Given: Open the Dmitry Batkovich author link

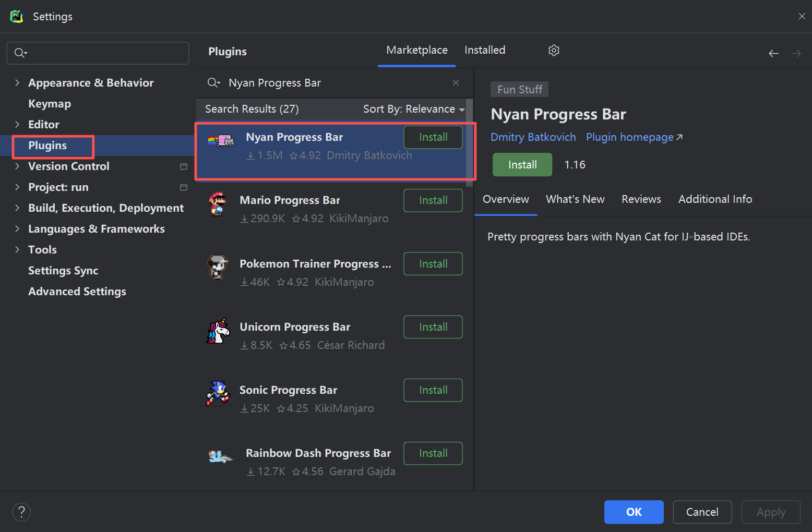Looking at the screenshot, I should point(533,137).
